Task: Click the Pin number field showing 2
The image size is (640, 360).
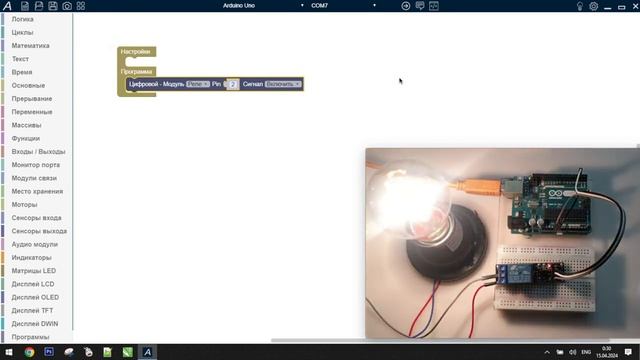Action: pos(232,84)
